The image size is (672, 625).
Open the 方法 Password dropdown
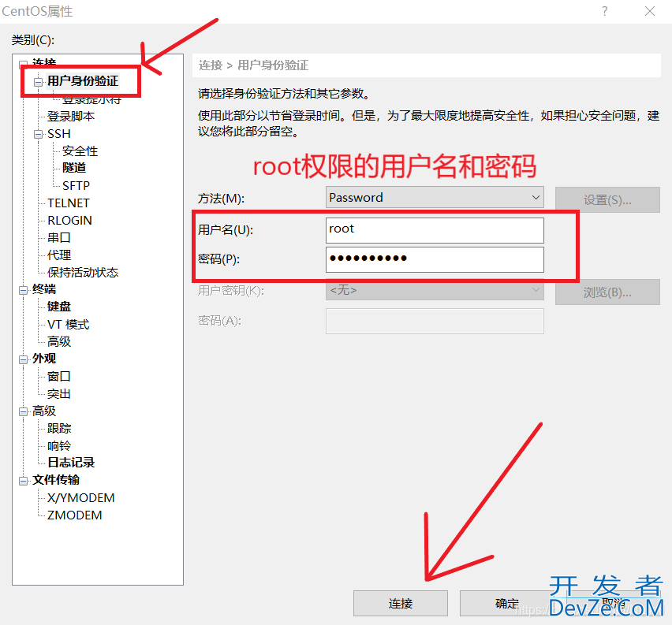435,198
